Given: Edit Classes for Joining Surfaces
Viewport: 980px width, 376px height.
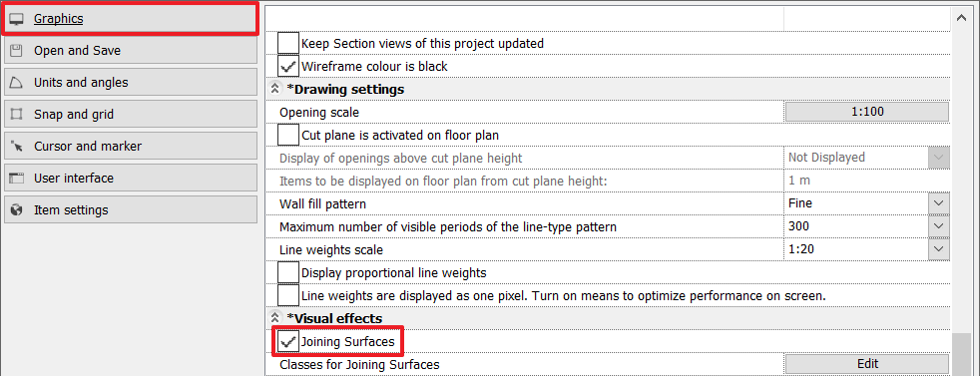Looking at the screenshot, I should pos(867,364).
